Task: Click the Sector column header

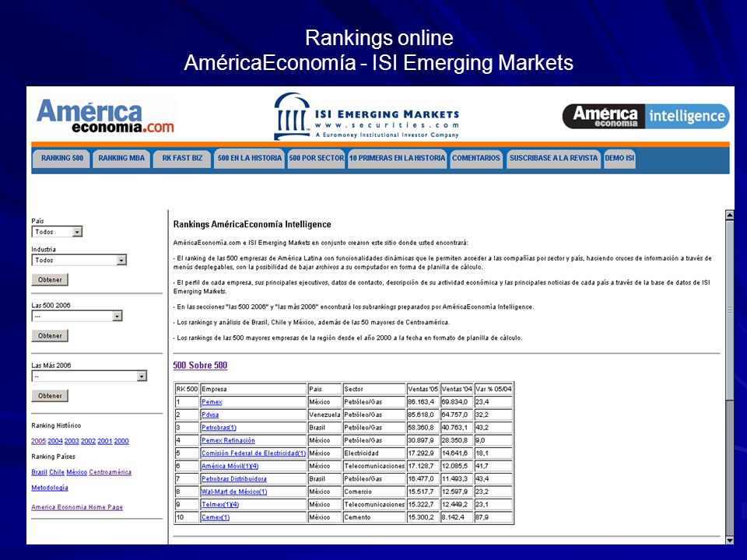Action: pos(374,389)
